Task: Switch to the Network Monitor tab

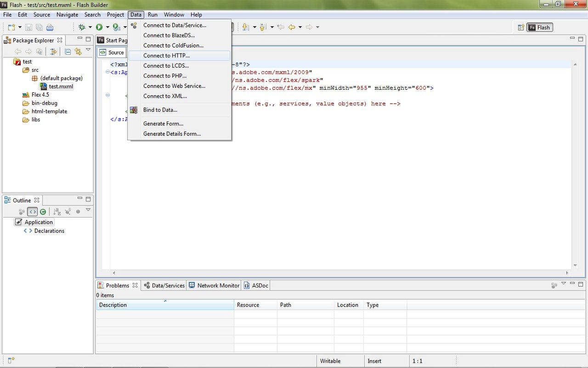Action: 214,285
